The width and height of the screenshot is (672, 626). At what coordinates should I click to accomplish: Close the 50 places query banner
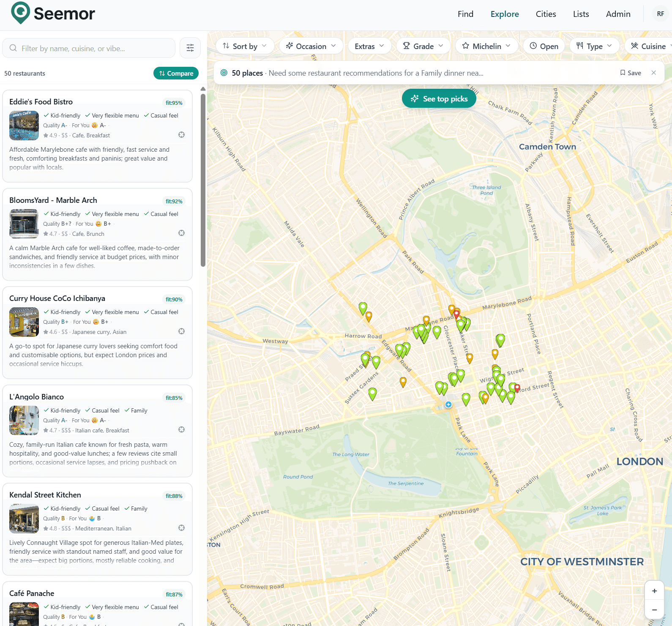coord(654,73)
